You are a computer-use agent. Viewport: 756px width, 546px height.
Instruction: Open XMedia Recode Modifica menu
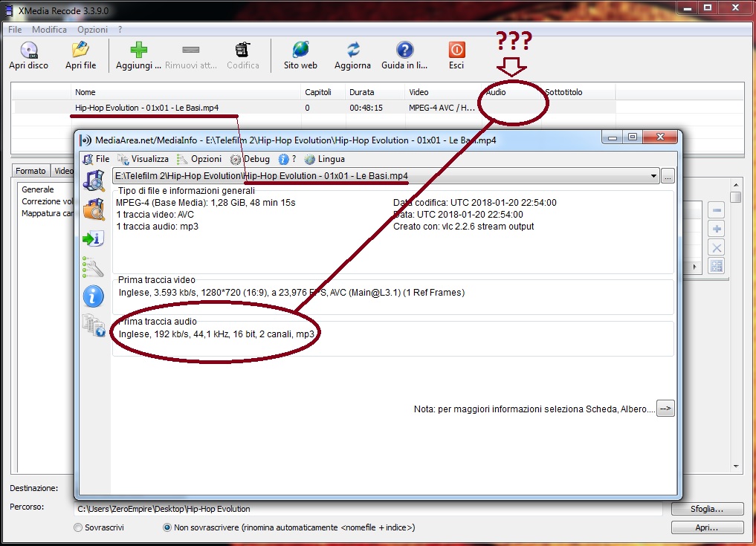click(x=49, y=30)
